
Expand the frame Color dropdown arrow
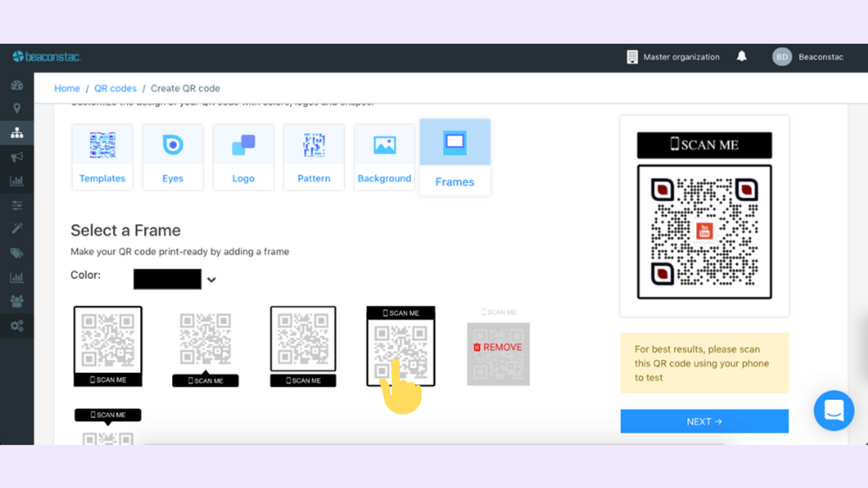point(211,280)
